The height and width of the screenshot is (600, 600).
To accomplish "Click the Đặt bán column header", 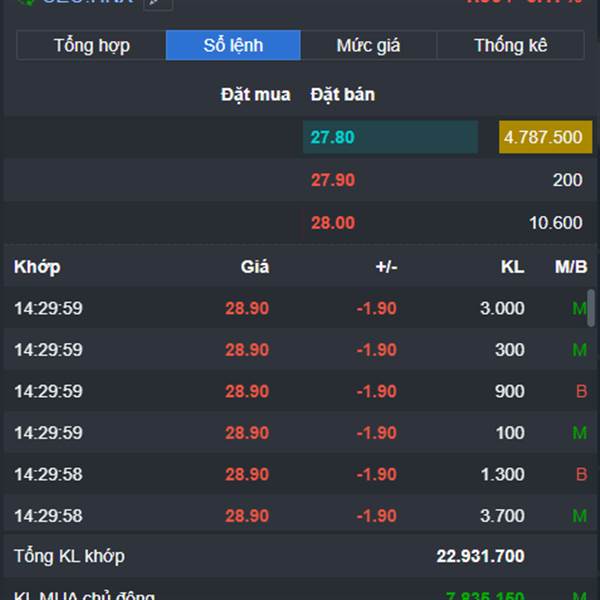I will pyautogui.click(x=343, y=95).
